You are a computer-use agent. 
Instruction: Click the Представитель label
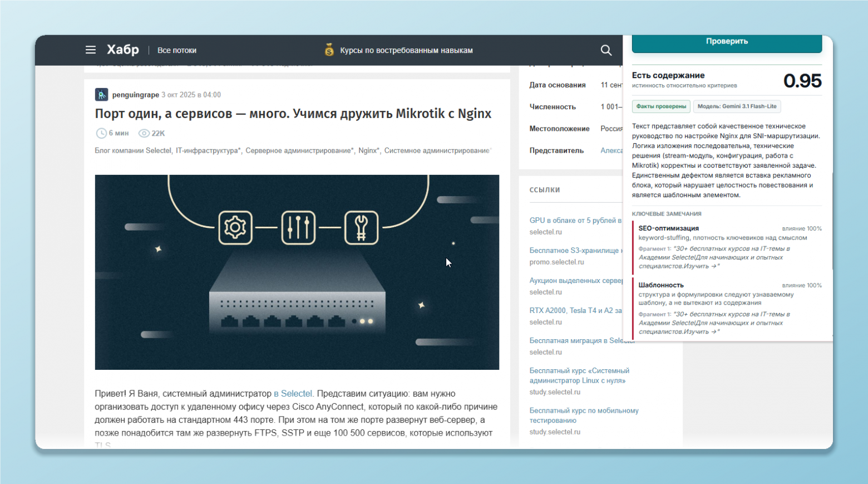[x=556, y=150]
